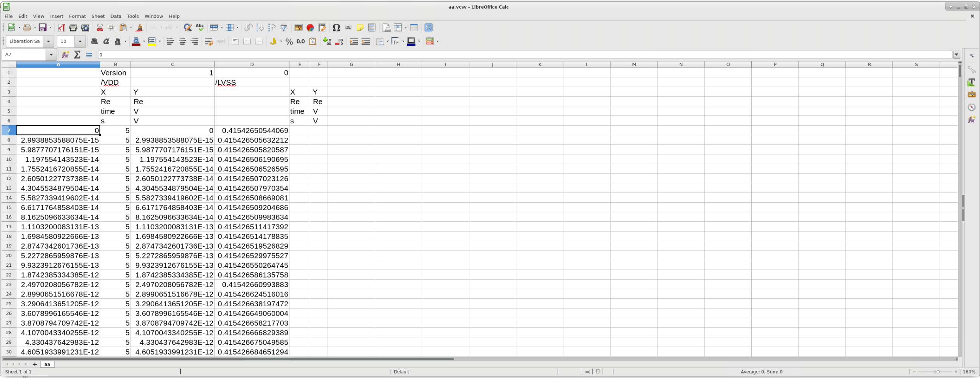Open Print Preview
This screenshot has height=378, width=980.
(85, 28)
